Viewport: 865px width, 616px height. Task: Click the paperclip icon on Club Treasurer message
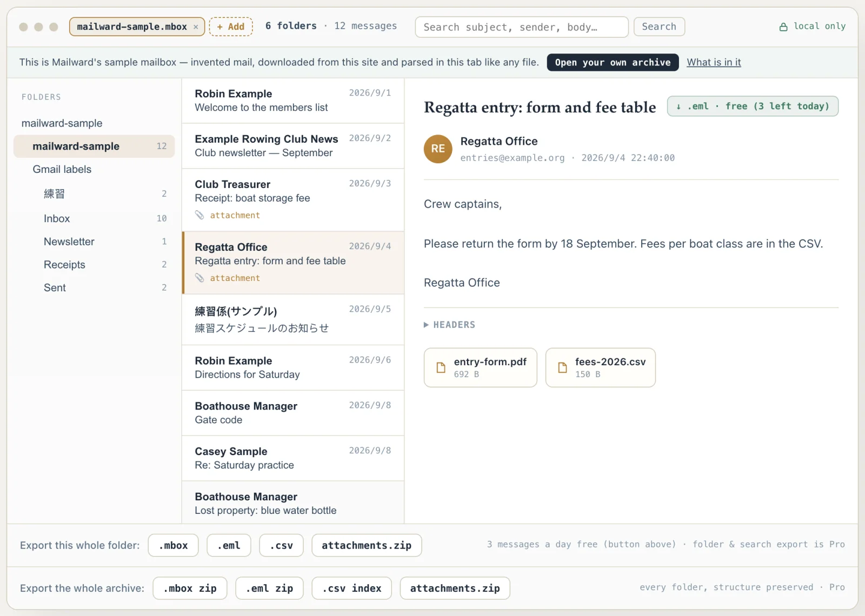[x=199, y=215]
